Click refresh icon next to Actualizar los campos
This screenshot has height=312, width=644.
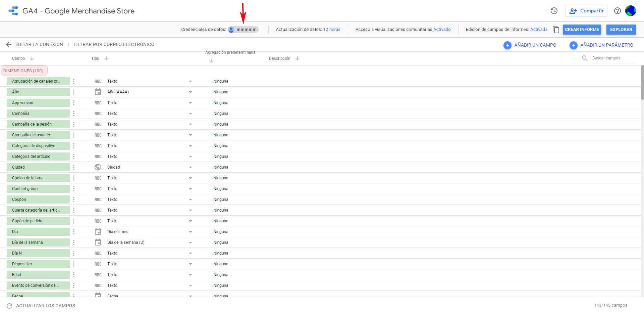[9, 306]
